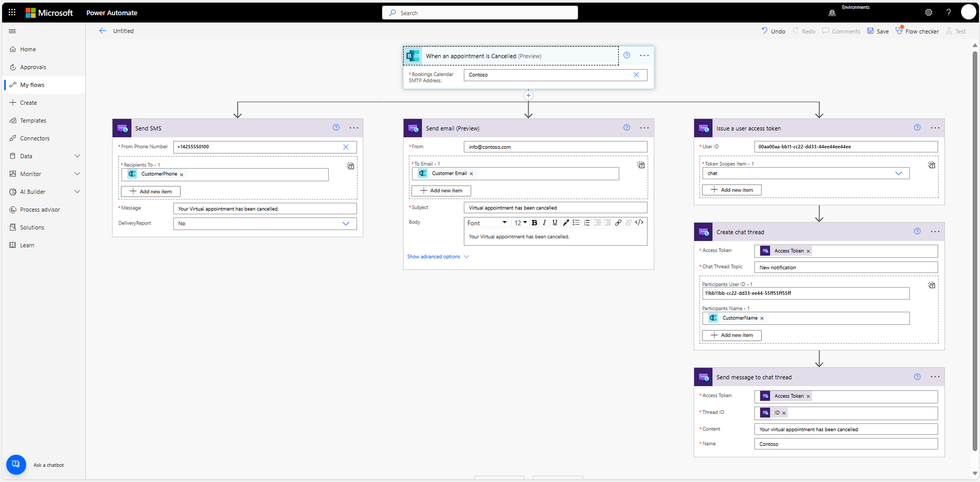Add new item under To Email

441,191
